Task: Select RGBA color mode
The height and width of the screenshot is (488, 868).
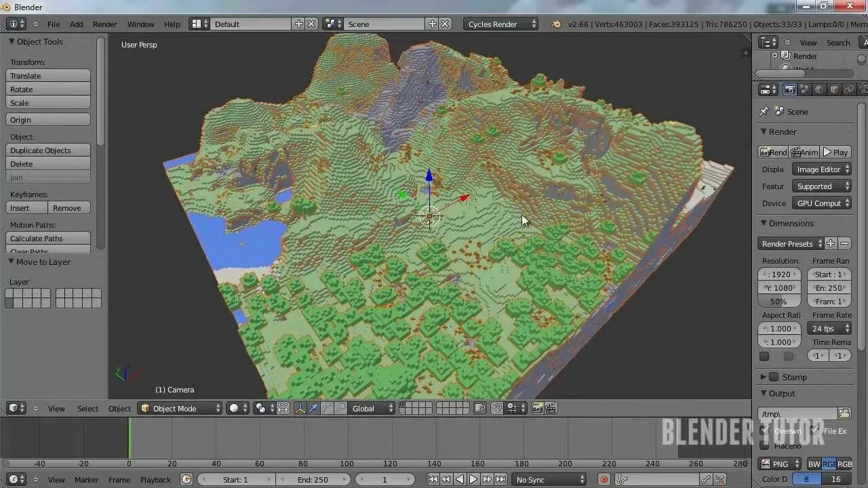Action: coord(844,464)
